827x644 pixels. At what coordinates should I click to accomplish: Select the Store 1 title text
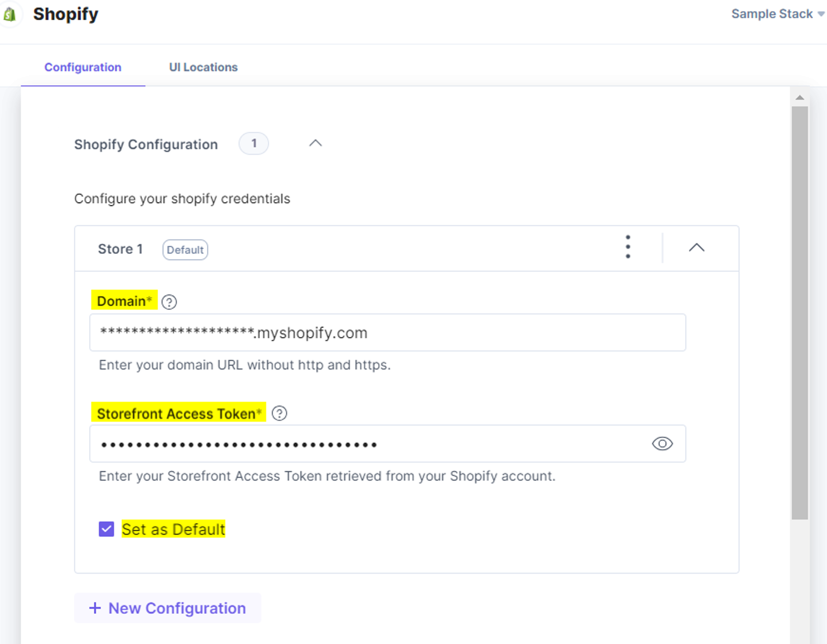[120, 249]
